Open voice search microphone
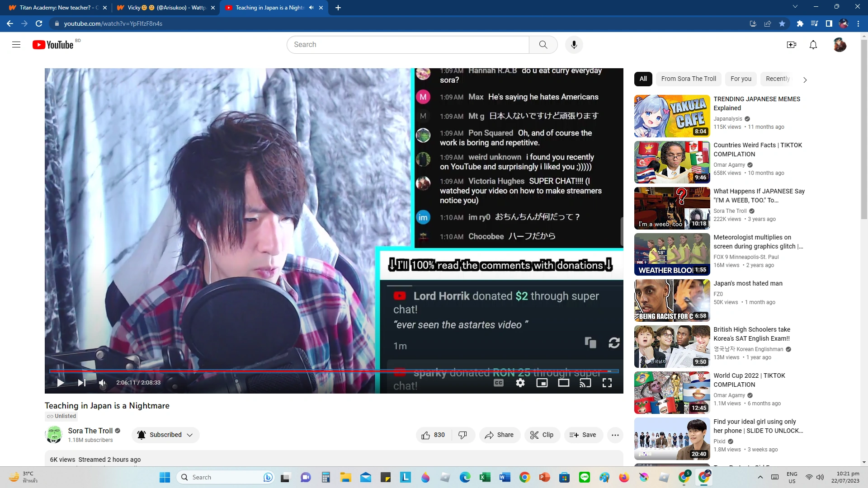 click(x=574, y=44)
